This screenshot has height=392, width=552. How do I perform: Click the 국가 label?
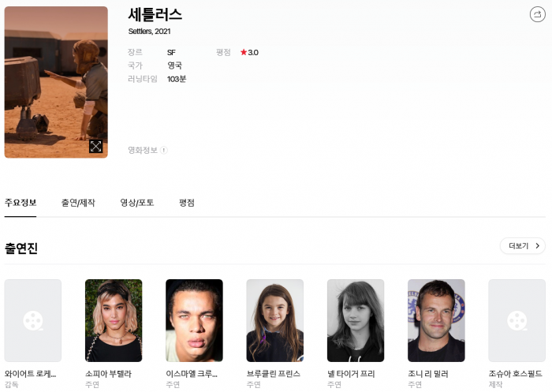135,65
